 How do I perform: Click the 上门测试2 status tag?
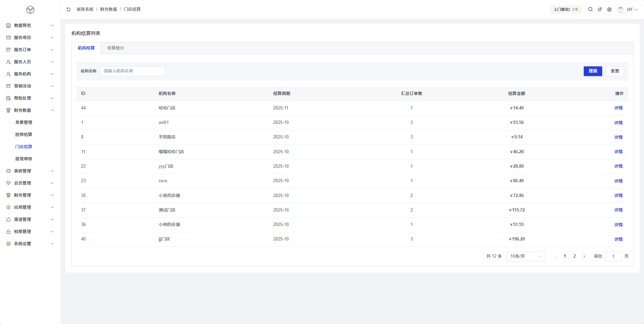pos(566,9)
